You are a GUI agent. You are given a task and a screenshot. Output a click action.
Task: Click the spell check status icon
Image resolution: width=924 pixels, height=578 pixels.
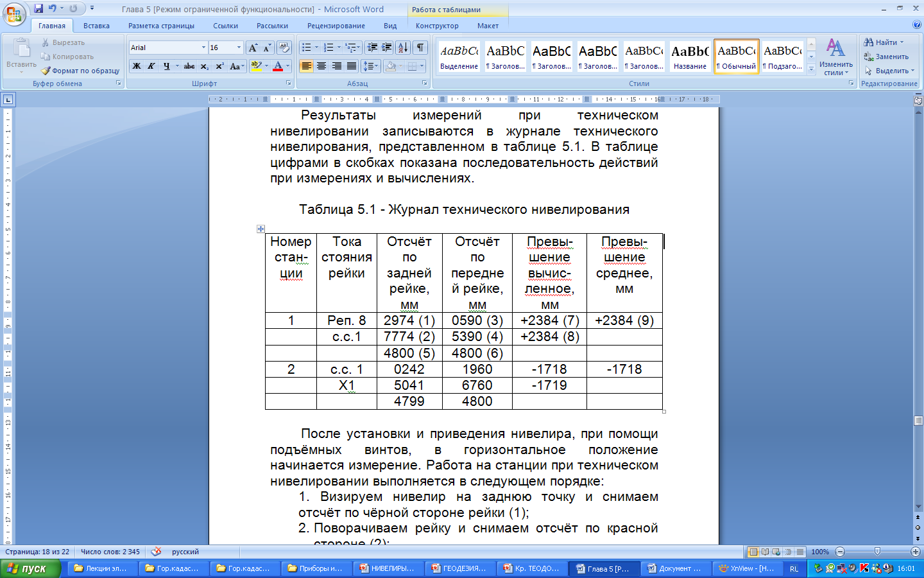(x=156, y=552)
